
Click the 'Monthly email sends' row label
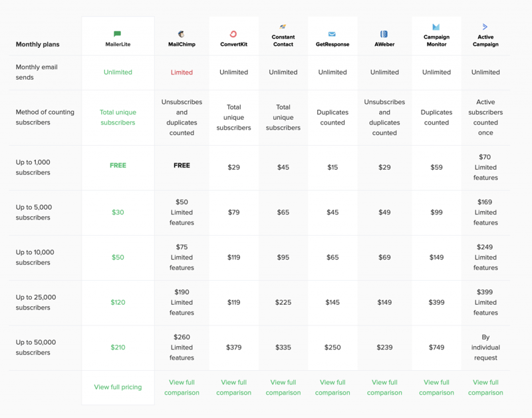(37, 72)
